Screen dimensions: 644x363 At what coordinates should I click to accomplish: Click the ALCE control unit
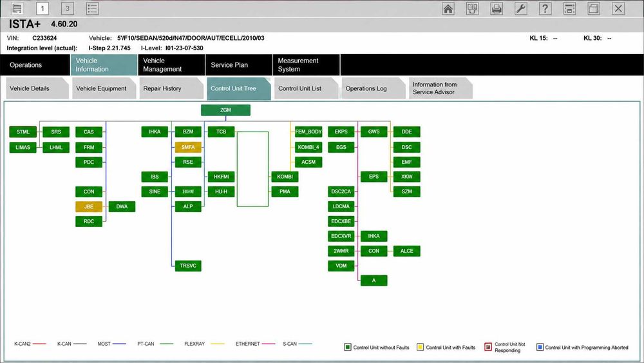[x=406, y=251]
